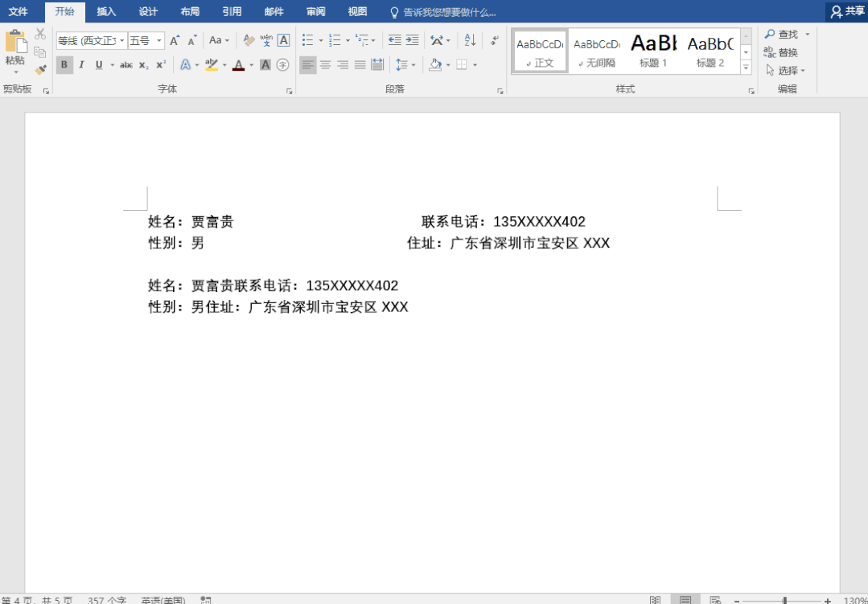The width and height of the screenshot is (868, 604).
Task: Select the Format Painter brush icon
Action: pyautogui.click(x=40, y=70)
